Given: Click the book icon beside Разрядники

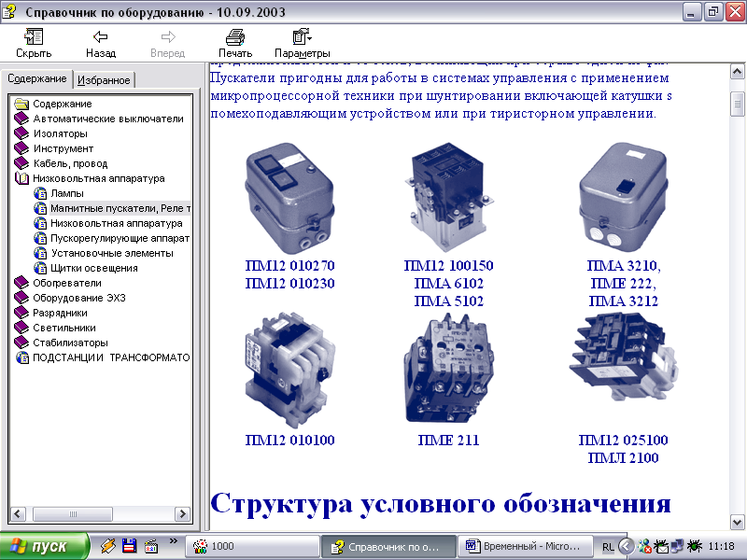Looking at the screenshot, I should click(21, 313).
